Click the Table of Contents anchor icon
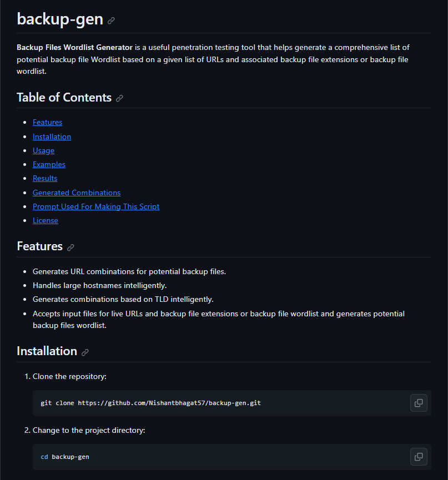 pos(119,98)
